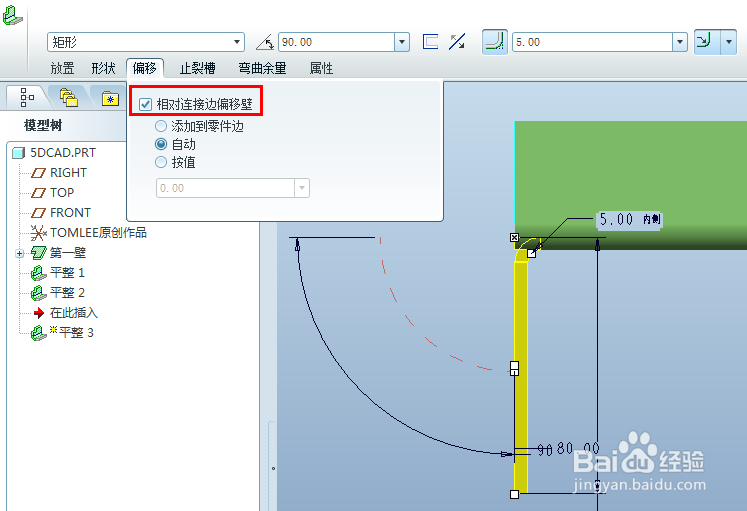Click the coordinate system icon for TOMLEE原创作品
Viewport: 747px width, 511px height.
click(x=38, y=233)
